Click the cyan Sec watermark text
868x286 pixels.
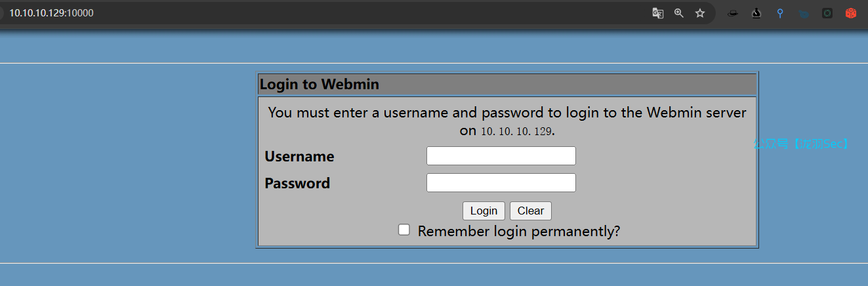(x=801, y=144)
